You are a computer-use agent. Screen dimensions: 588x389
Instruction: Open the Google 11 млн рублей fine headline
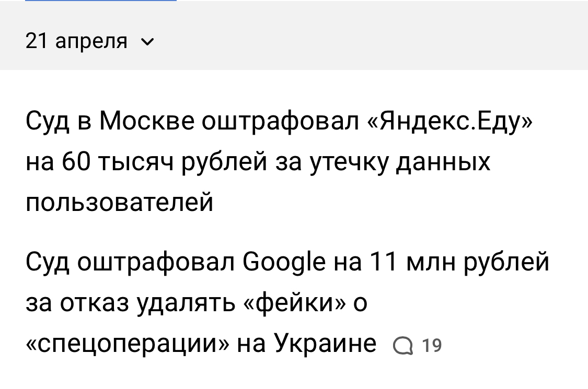(x=287, y=302)
